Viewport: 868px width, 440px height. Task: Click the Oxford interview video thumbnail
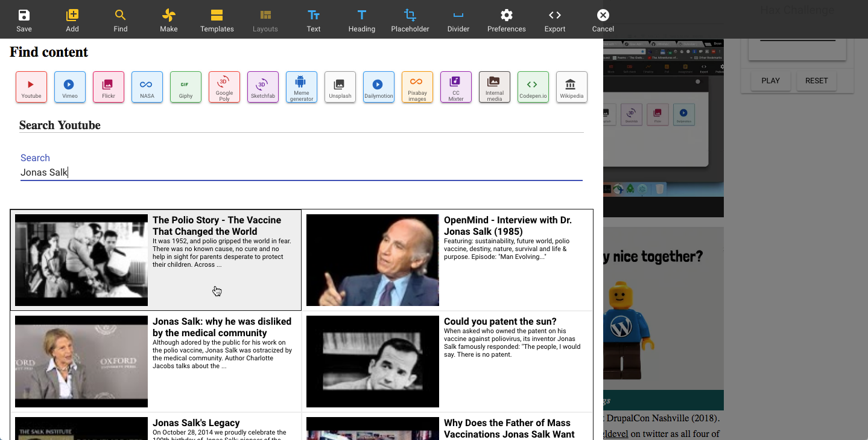81,362
